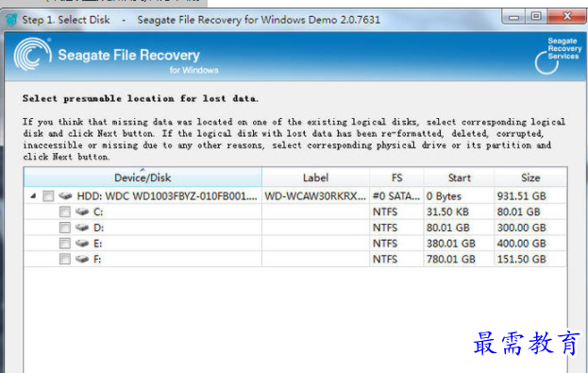Check the HDD WDC WD1003FBYZ checkbox
588x373 pixels.
[48, 195]
